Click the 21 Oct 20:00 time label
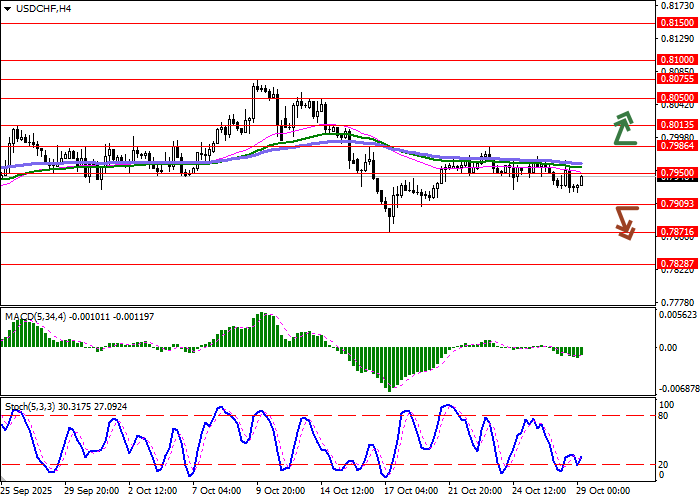 point(476,491)
